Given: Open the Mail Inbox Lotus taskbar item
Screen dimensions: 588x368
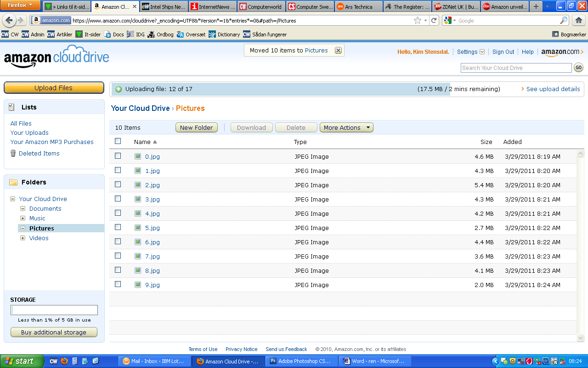Looking at the screenshot, I should tap(155, 361).
